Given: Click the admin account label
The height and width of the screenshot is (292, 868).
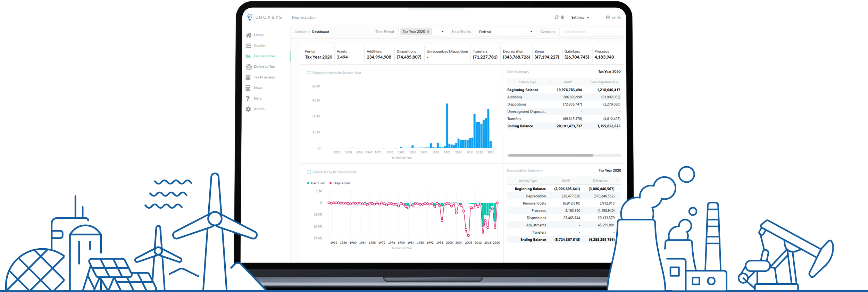Looking at the screenshot, I should click(616, 17).
